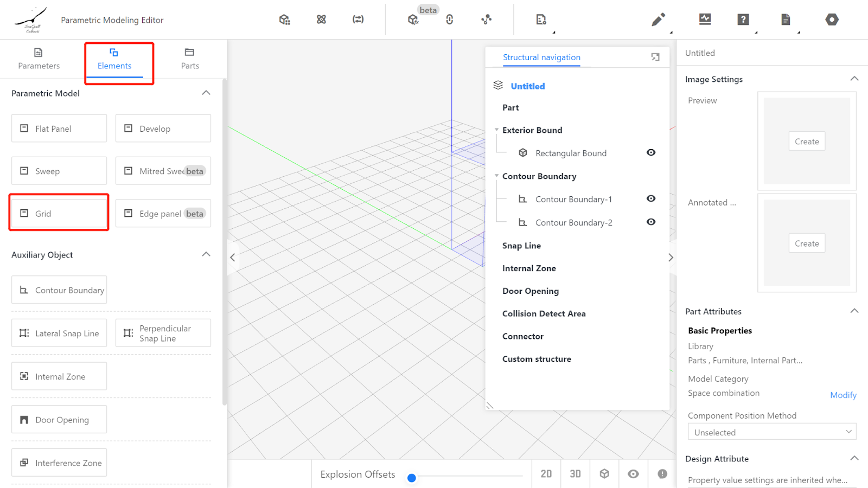Hide the Rectangular Bound item
Screen dimensions: 868x488
[x=651, y=153]
